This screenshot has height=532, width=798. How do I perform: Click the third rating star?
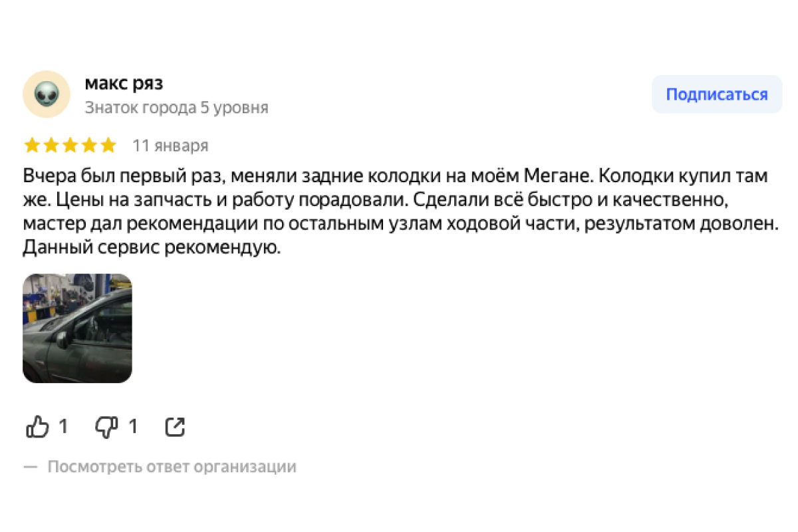tap(70, 146)
